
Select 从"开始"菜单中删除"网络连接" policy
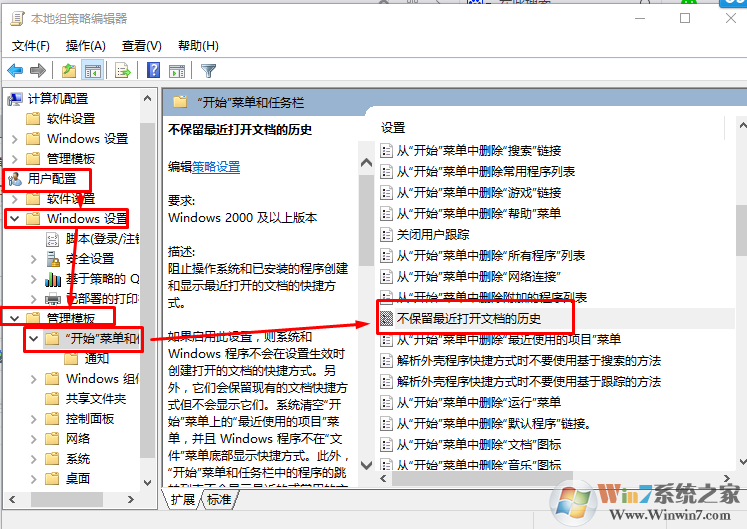point(479,276)
